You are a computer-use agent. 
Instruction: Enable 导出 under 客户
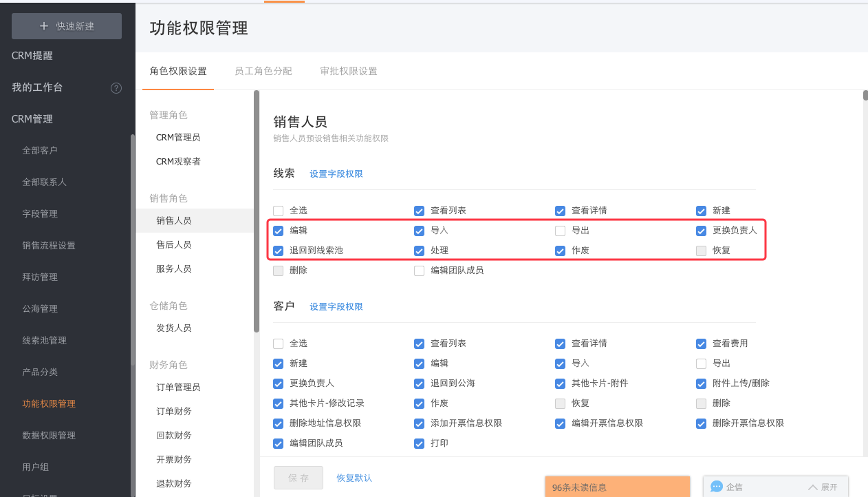[x=702, y=363]
